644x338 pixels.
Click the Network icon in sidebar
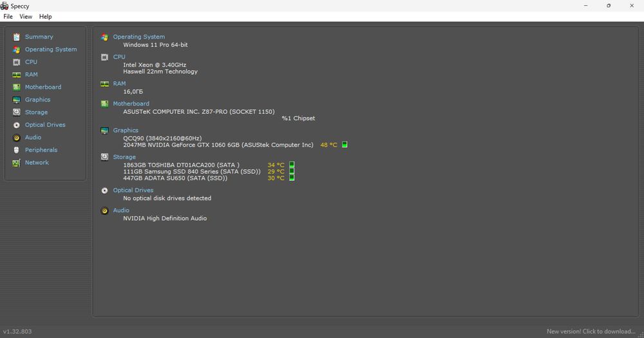(17, 163)
